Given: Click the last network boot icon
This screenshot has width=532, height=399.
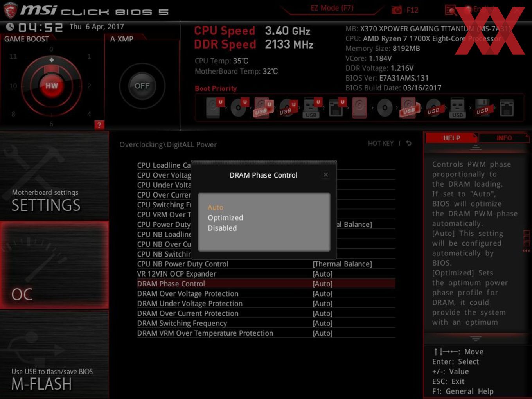Looking at the screenshot, I should coord(507,108).
